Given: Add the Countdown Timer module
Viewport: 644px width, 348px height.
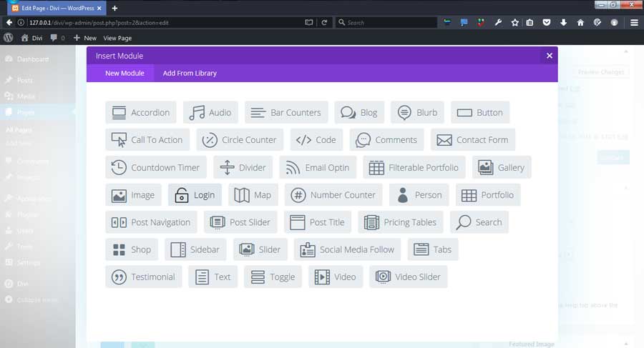Looking at the screenshot, I should pos(156,167).
